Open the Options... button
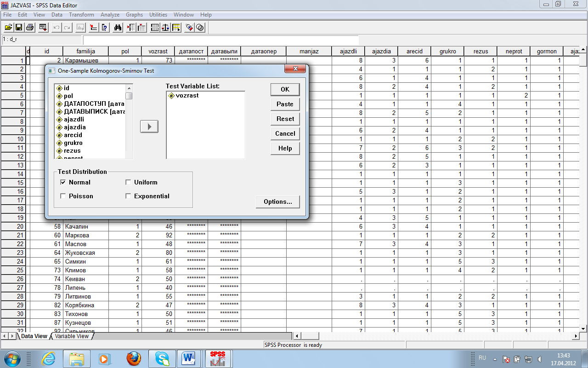 [277, 201]
